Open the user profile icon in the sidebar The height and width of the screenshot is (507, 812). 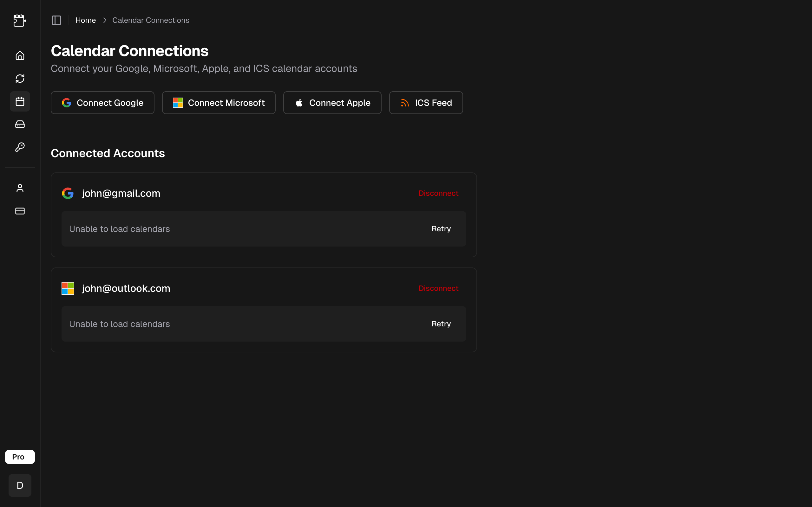[20, 188]
